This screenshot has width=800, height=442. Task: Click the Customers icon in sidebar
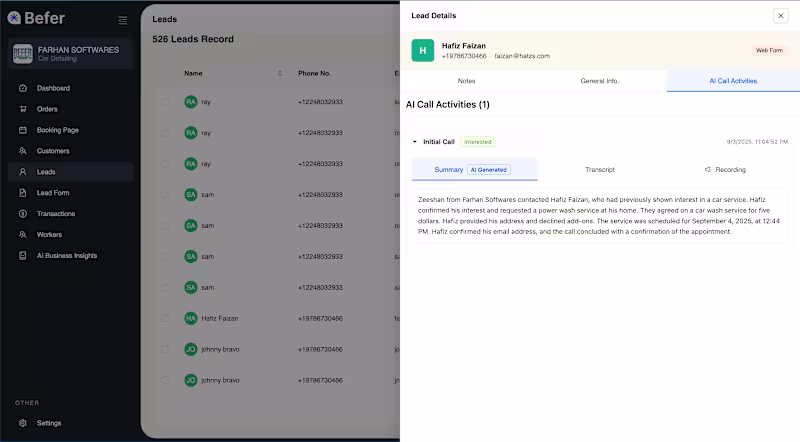23,151
